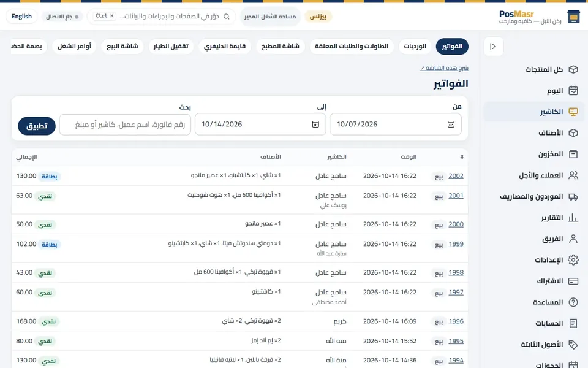This screenshot has width=588, height=368.
Task: Click the الإجمالي column header
Action: click(26, 157)
